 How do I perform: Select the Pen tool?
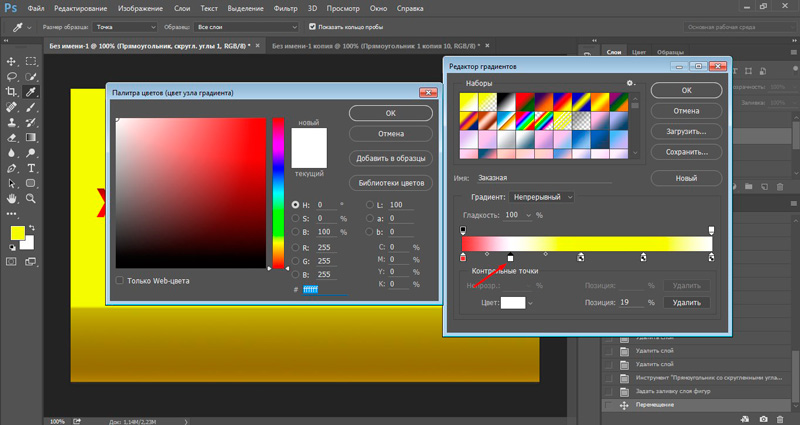(11, 170)
